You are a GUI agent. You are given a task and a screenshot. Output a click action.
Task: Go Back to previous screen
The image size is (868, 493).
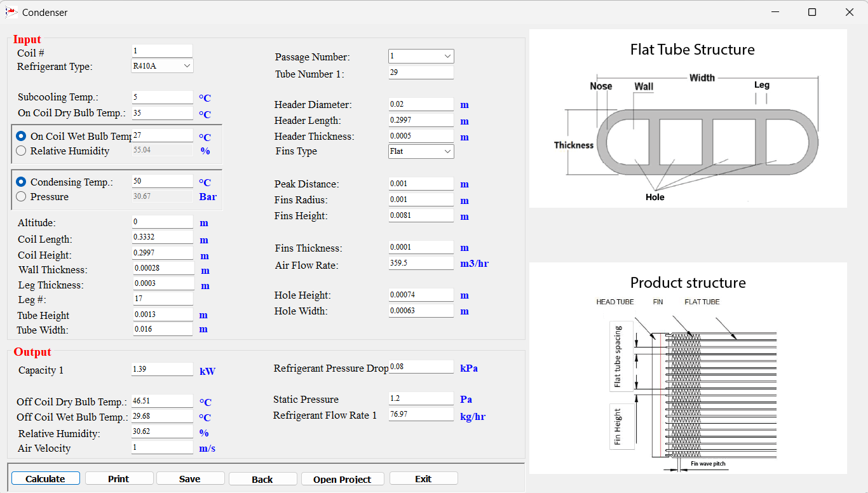pyautogui.click(x=262, y=478)
